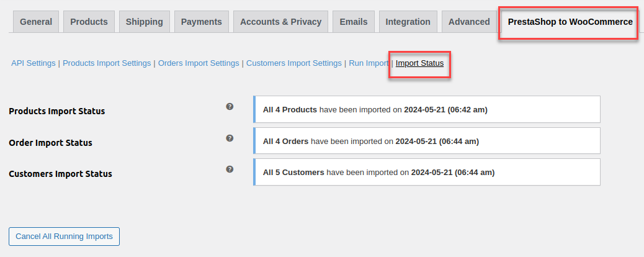Switch to the Products tab

pyautogui.click(x=89, y=22)
